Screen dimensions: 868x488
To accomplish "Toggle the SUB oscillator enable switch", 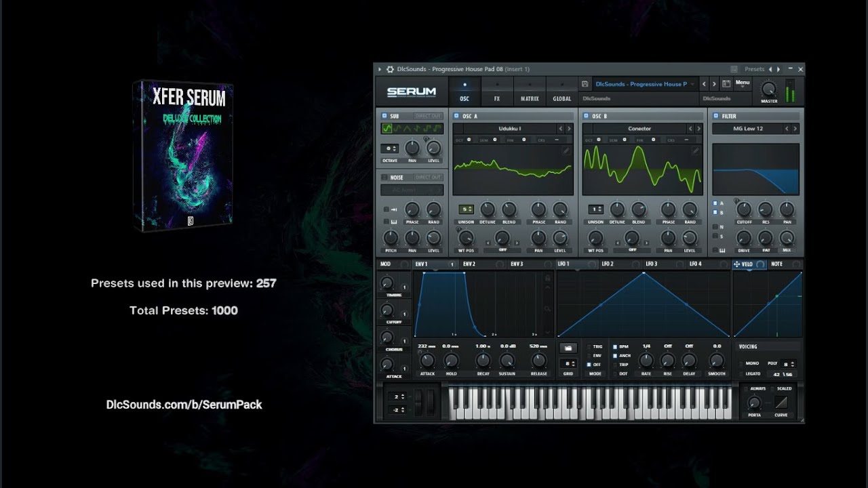I will tap(384, 116).
